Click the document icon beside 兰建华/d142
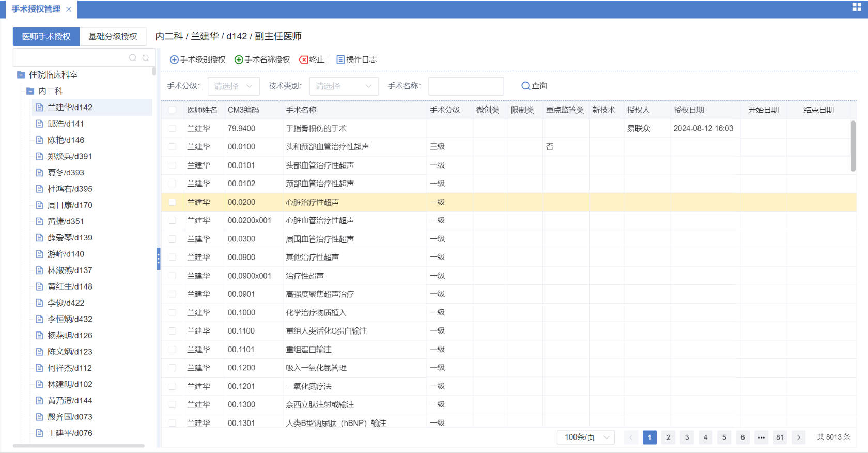 (x=39, y=107)
